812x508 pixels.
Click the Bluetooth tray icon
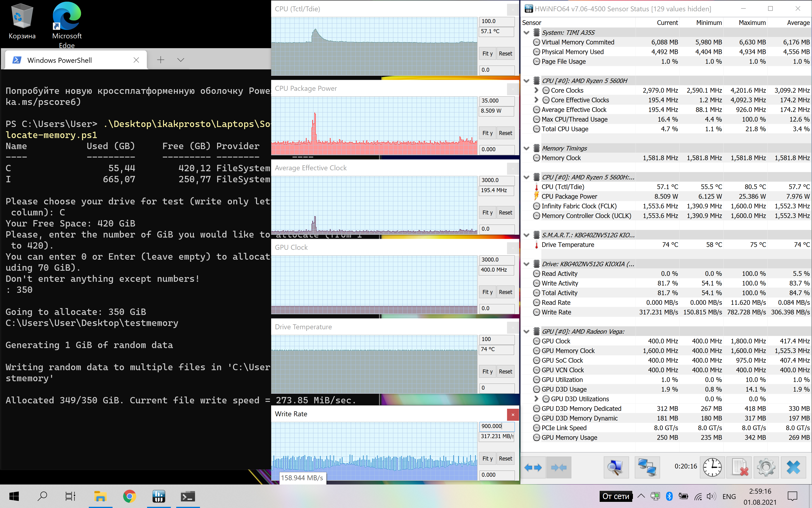669,496
